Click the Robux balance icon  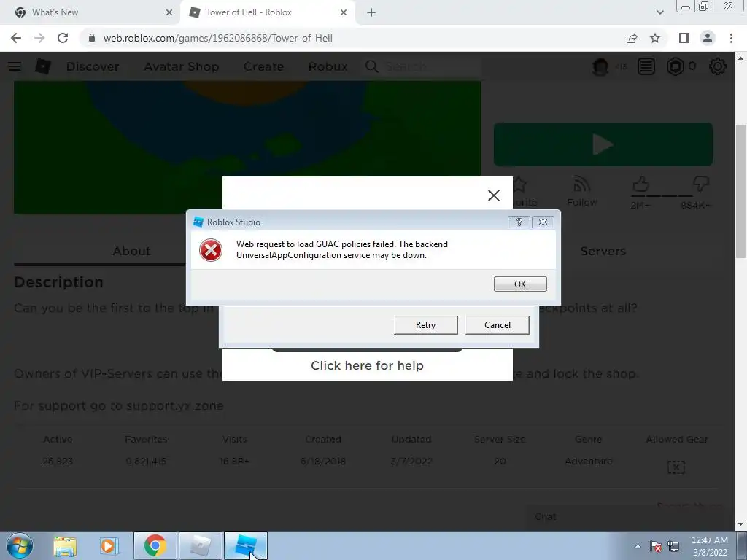coord(675,66)
